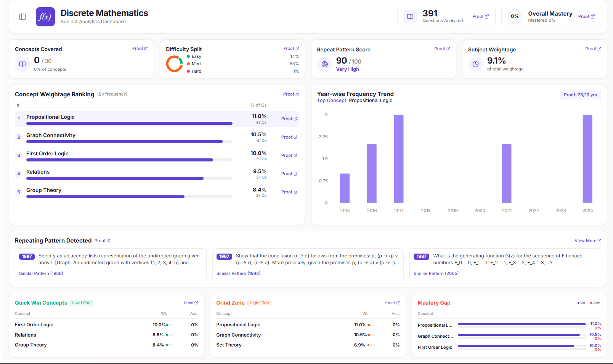
Task: Click First Order Logic row in Mastery Gap
Action: click(x=509, y=347)
